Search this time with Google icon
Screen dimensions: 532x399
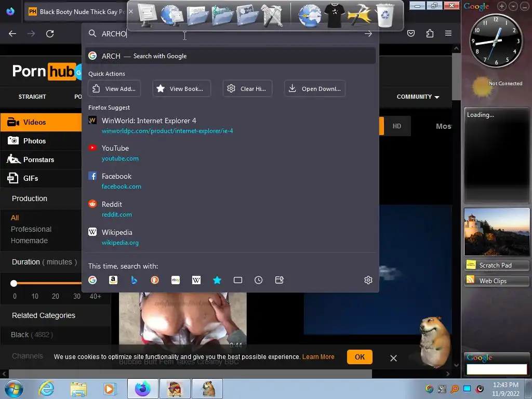point(92,280)
